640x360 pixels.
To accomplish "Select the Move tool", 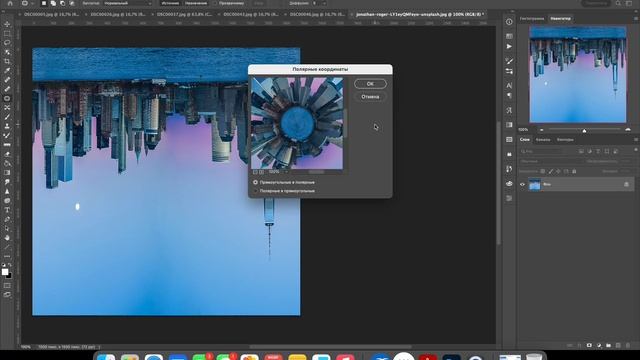I will (x=7, y=24).
